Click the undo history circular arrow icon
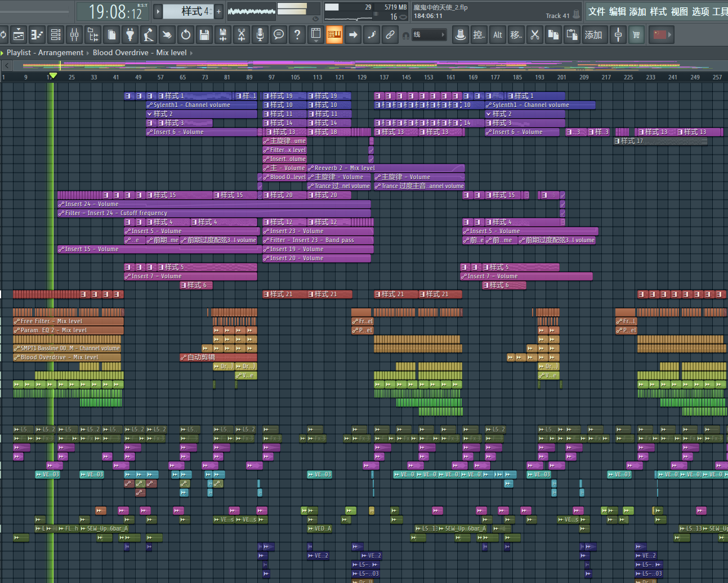 [x=186, y=35]
